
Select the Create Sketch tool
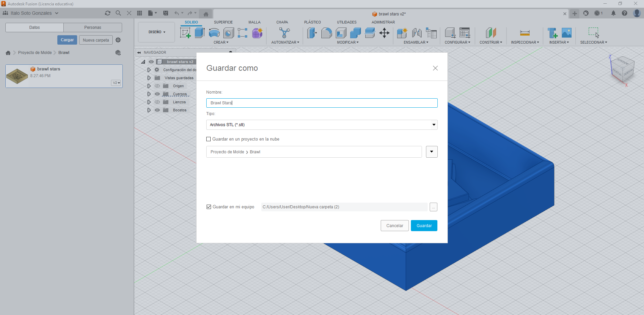pyautogui.click(x=185, y=33)
